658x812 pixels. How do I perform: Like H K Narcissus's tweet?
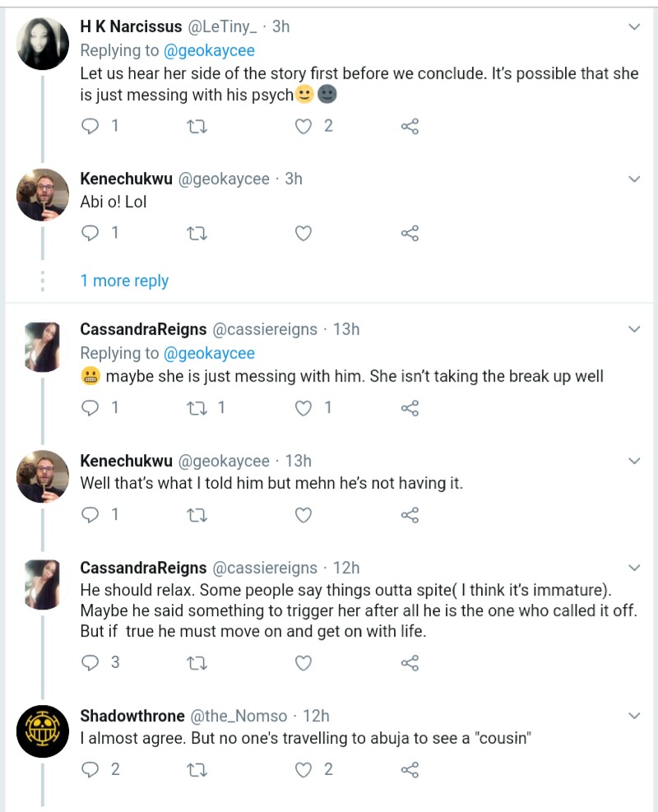click(x=304, y=126)
